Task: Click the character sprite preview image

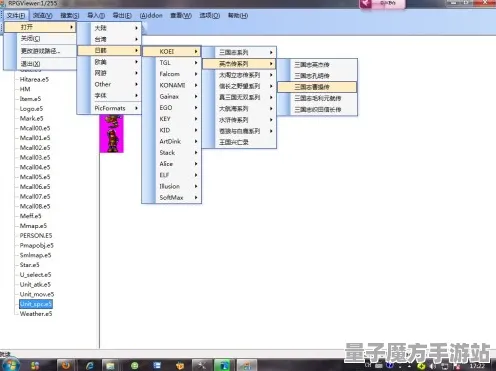Action: (112, 134)
